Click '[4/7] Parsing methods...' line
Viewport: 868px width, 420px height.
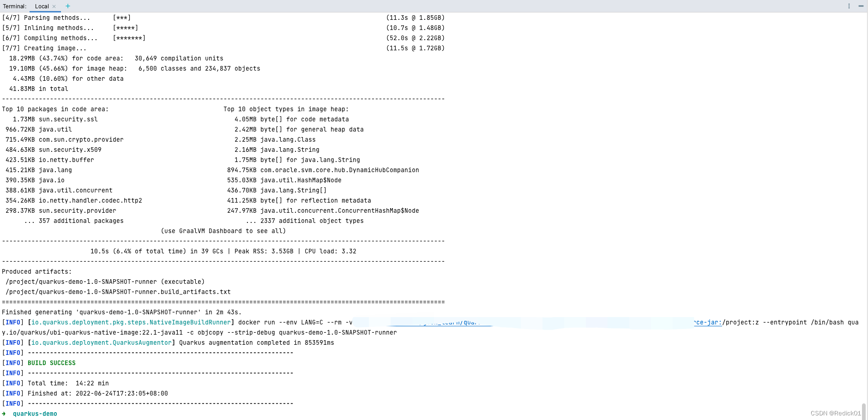tap(223, 18)
